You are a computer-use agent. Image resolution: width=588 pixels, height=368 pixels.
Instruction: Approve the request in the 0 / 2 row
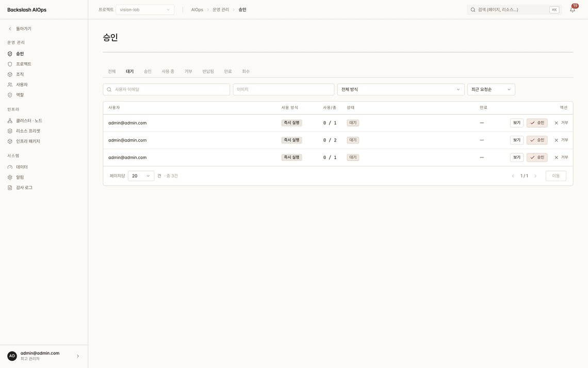(537, 140)
